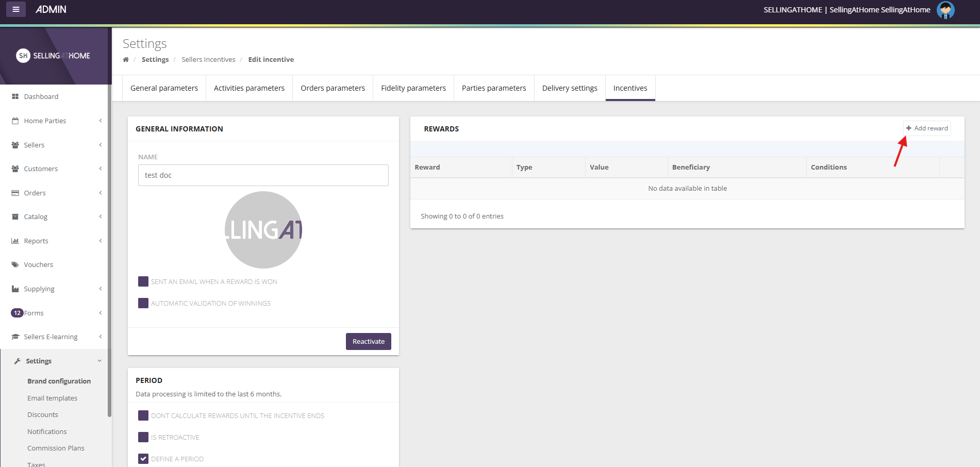
Task: Go to Sellers Incentives breadcrumb link
Action: click(x=208, y=60)
